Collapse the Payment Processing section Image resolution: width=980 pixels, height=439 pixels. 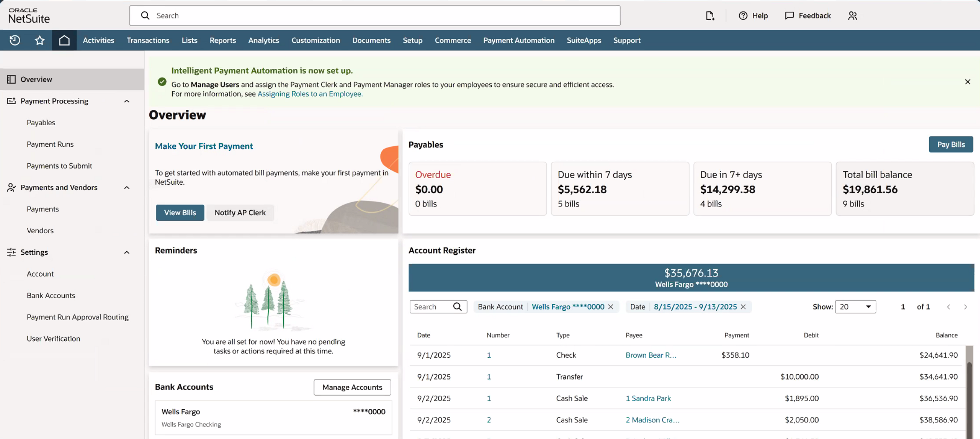[126, 101]
